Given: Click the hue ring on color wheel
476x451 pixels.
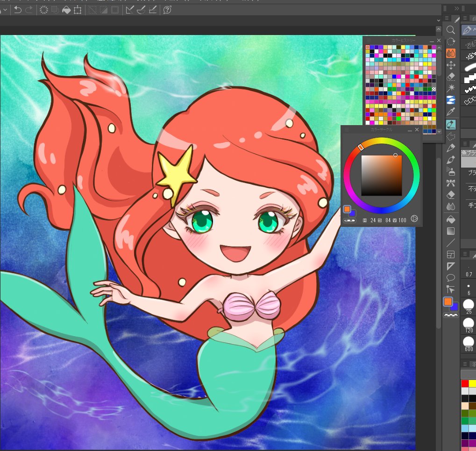Looking at the screenshot, I should tap(382, 141).
